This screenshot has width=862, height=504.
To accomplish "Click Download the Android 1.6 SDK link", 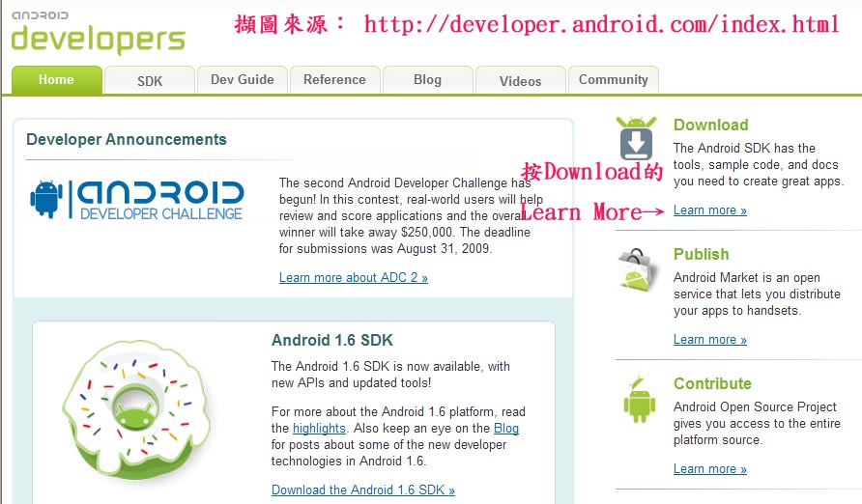I will [x=363, y=490].
